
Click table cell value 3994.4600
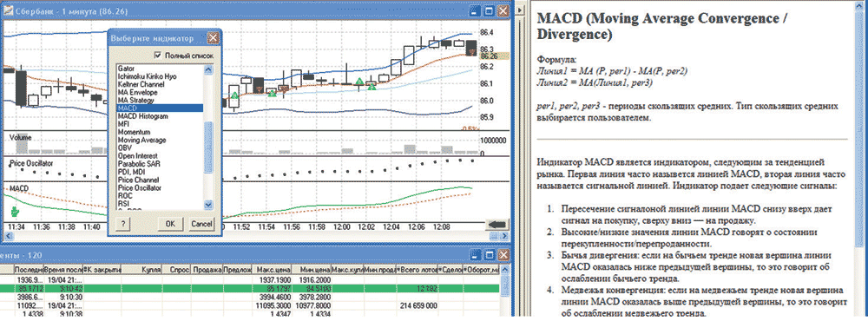275,298
